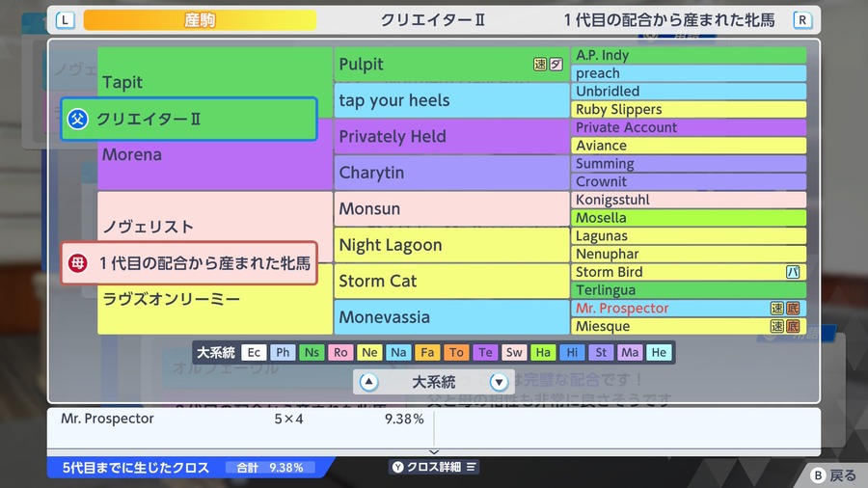Pick the Ec lineage color swatch
The height and width of the screenshot is (488, 868).
click(x=254, y=352)
